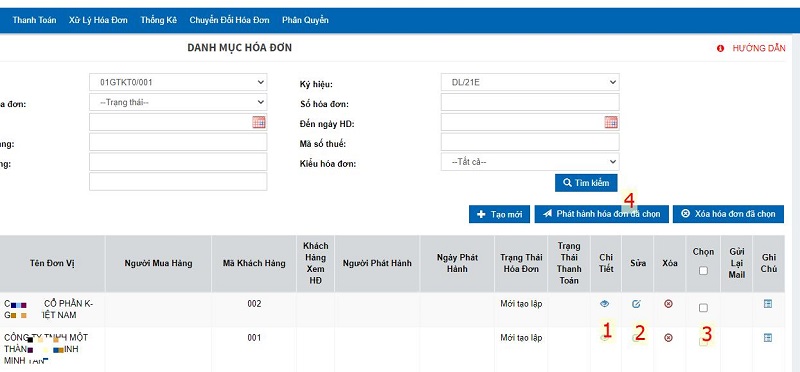This screenshot has width=800, height=372.
Task: Toggle the Chọn select-all header checkbox
Action: (x=703, y=271)
